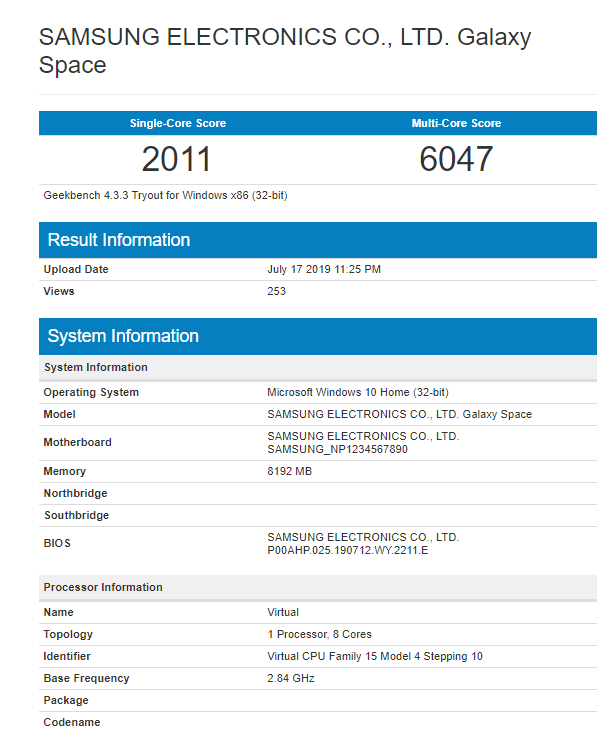Image resolution: width=612 pixels, height=739 pixels.
Task: Click the date 'July 17 2019 11:25 PM'
Action: click(x=324, y=270)
